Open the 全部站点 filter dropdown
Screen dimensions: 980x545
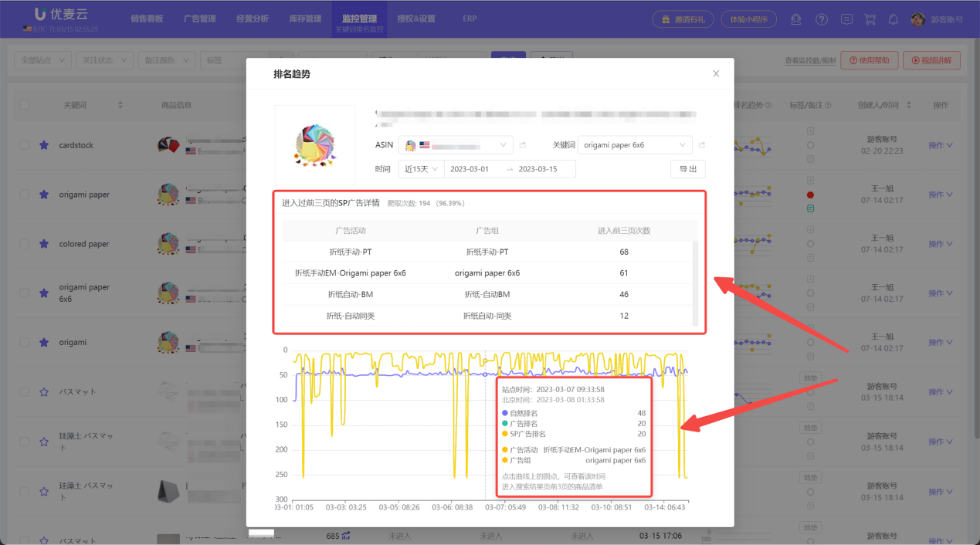(42, 59)
